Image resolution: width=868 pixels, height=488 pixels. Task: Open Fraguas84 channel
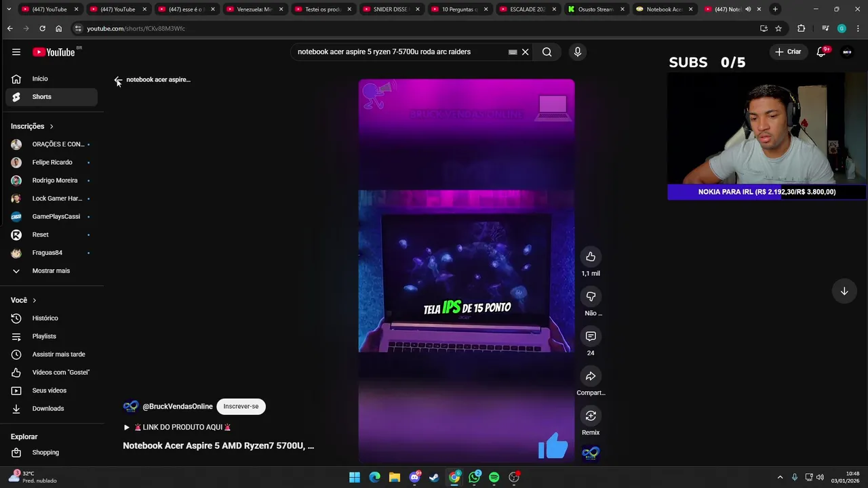point(51,253)
